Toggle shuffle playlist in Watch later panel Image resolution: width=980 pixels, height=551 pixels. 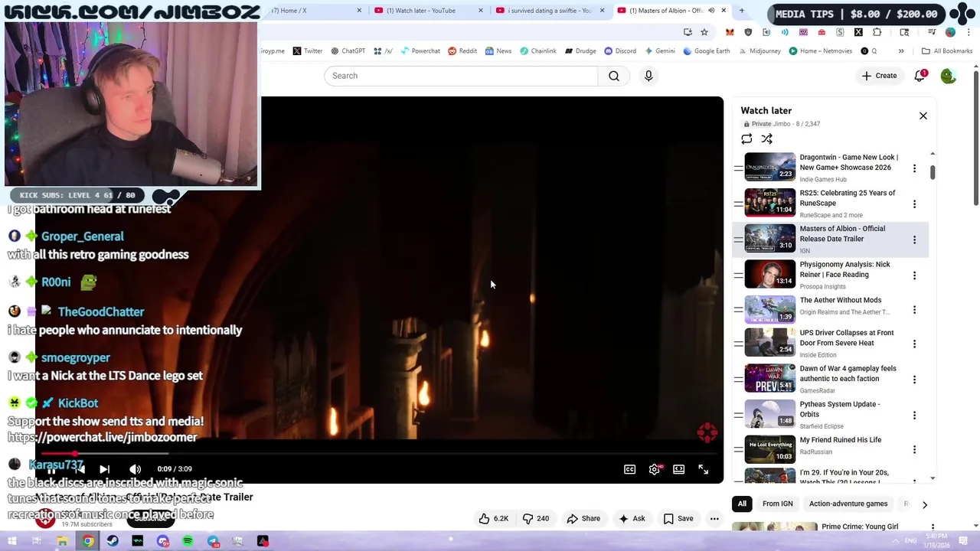click(x=766, y=139)
